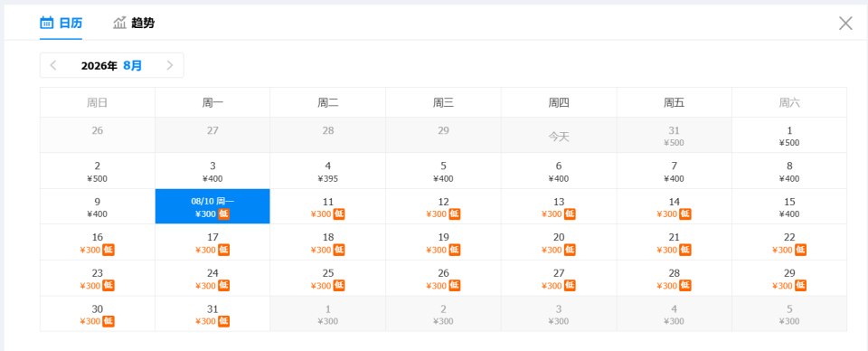Select August 26 date cell
The image size is (868, 351).
point(443,278)
